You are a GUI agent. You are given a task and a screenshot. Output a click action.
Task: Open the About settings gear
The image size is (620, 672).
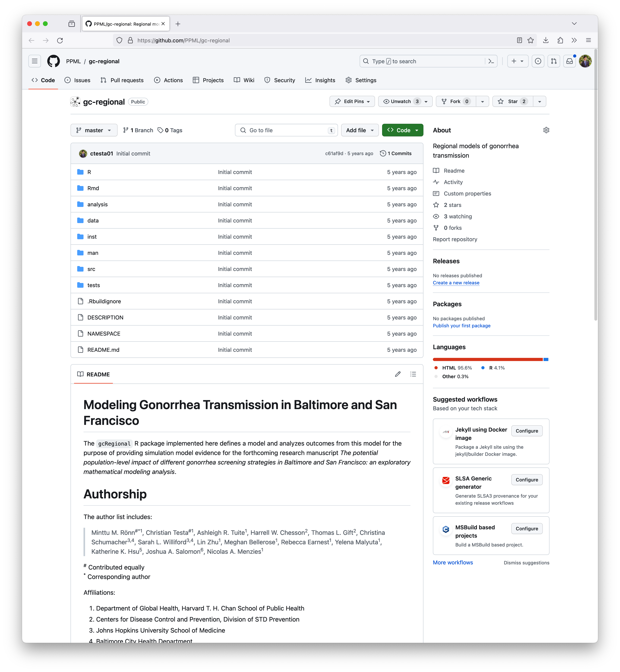[546, 130]
